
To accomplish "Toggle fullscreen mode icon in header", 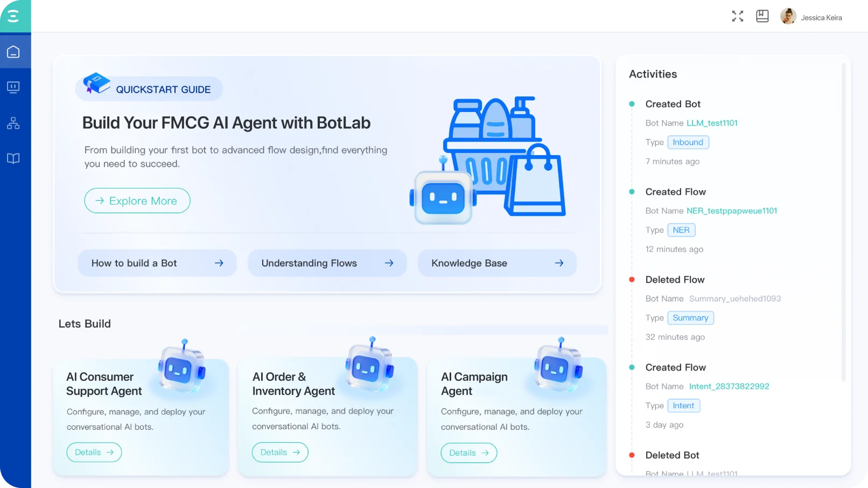I will [x=737, y=17].
